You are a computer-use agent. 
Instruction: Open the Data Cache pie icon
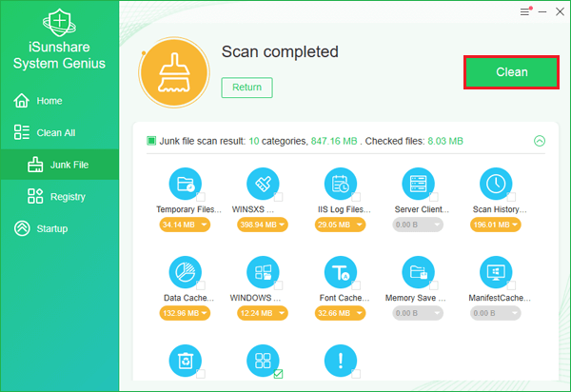click(x=186, y=272)
